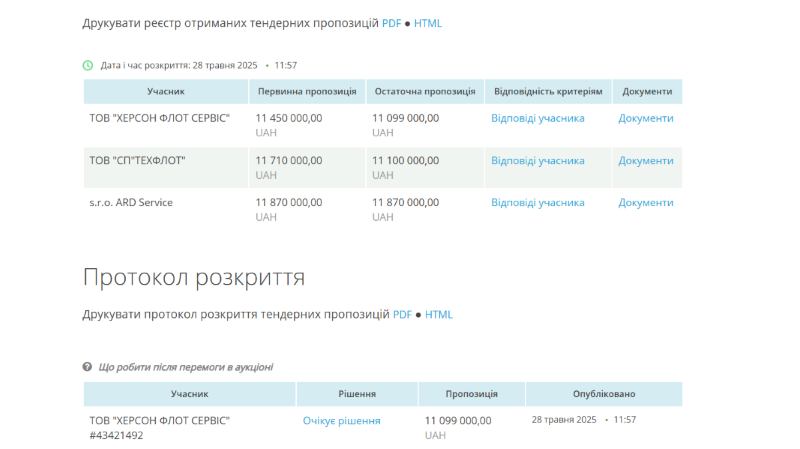Open the 'Очікує рішення' decision link
Image resolution: width=800 pixels, height=449 pixels.
pyautogui.click(x=341, y=421)
